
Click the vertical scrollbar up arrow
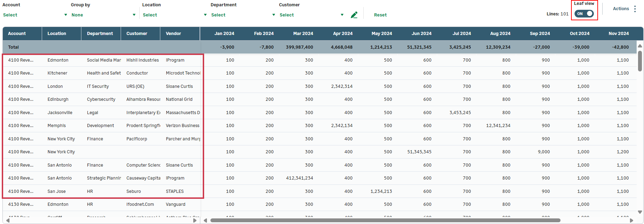click(640, 46)
